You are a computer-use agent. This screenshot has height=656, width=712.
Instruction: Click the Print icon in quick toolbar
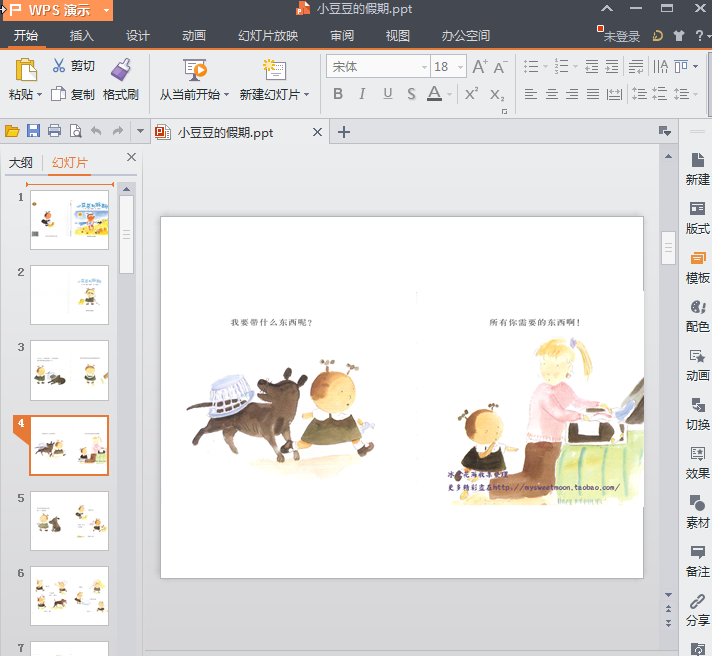point(54,131)
